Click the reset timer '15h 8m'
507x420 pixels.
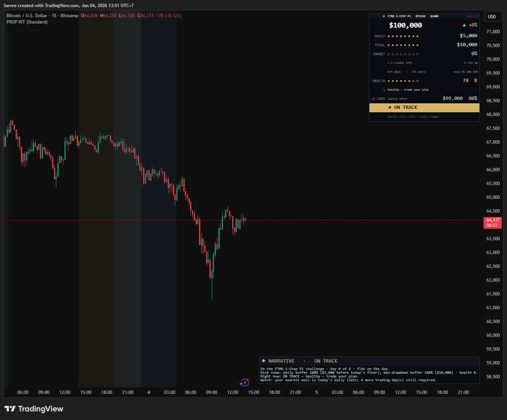click(471, 63)
